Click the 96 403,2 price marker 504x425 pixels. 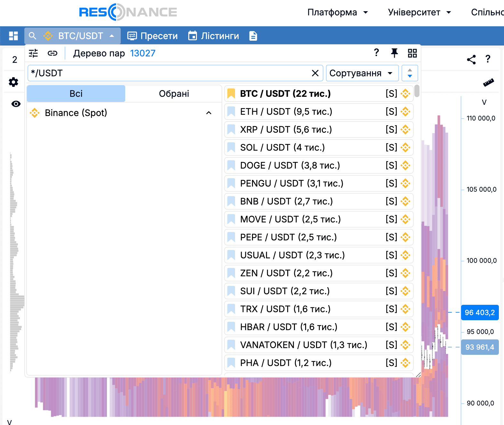click(480, 312)
